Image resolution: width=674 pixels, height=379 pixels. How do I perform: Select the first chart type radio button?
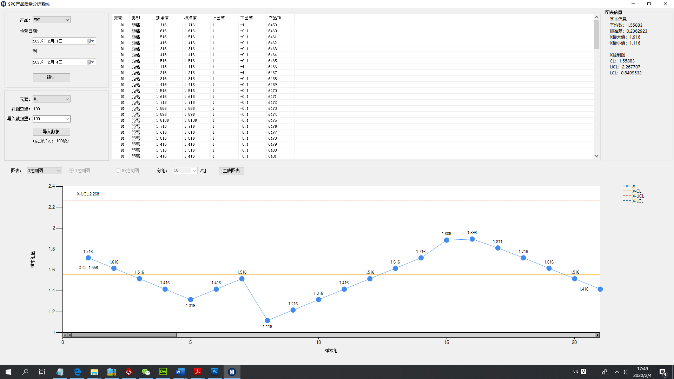pyautogui.click(x=71, y=171)
